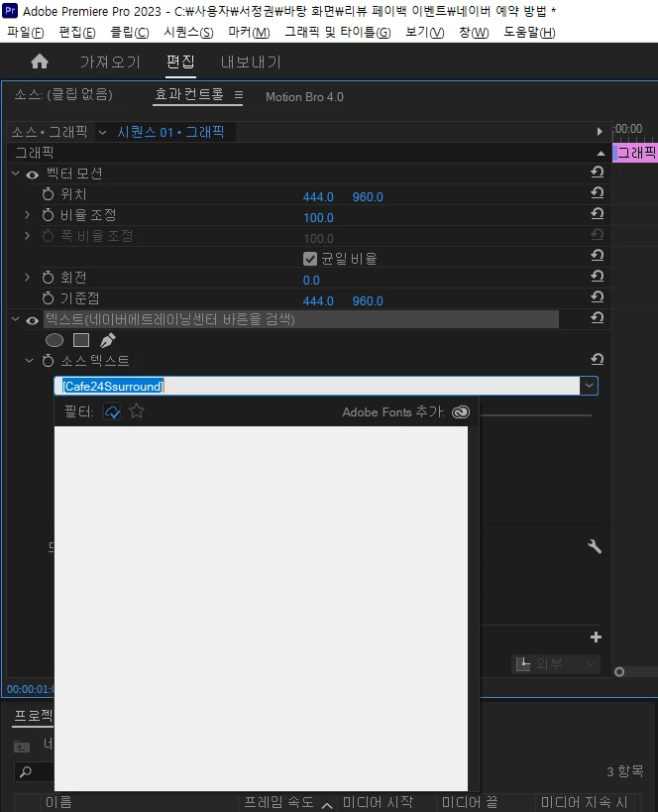Image resolution: width=658 pixels, height=812 pixels.
Task: Show timeline view triangle arrow
Action: click(x=600, y=132)
